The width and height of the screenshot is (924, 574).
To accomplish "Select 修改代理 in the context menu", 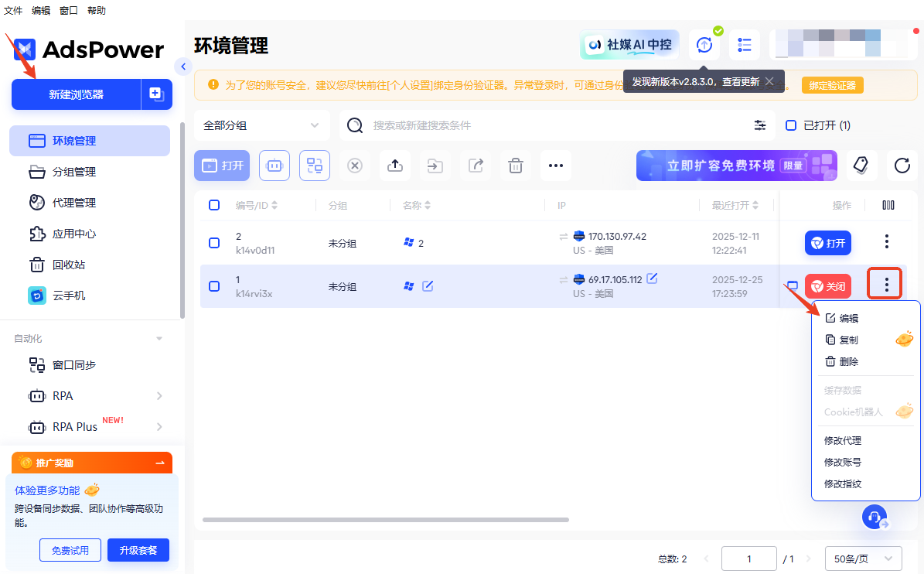I will (843, 441).
